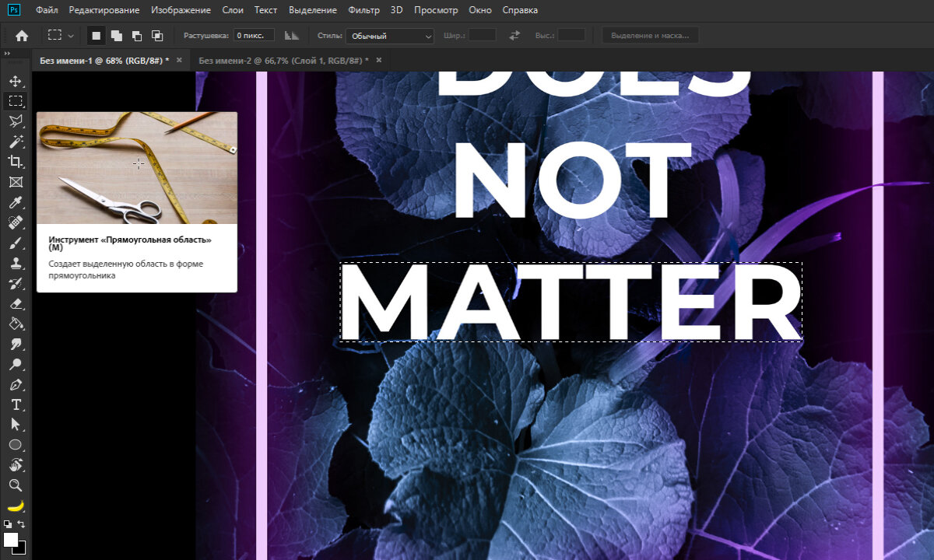The image size is (934, 560).
Task: Select the Brush tool
Action: tap(15, 243)
